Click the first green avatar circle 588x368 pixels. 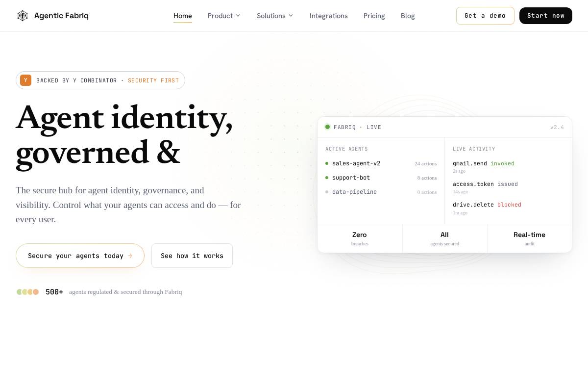tap(20, 292)
